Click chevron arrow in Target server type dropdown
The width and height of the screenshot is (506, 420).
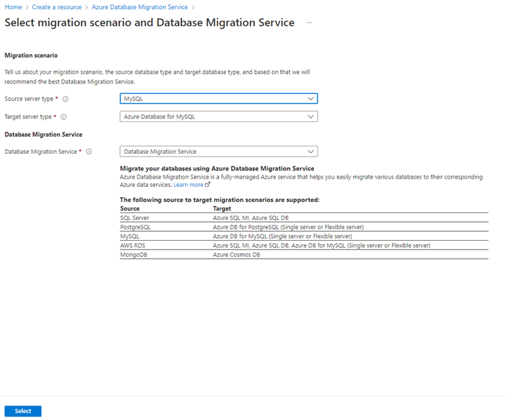pos(311,117)
